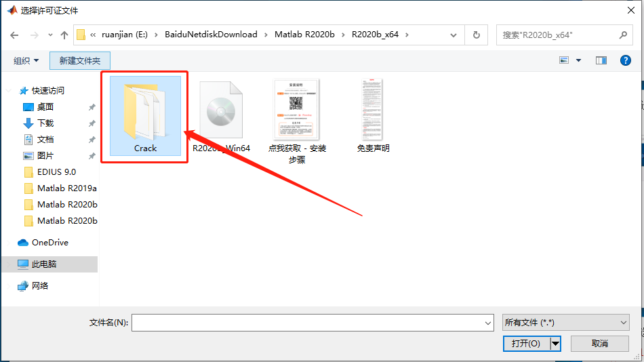Expand chevron after R2020b_x64 breadcrumb
This screenshot has height=362, width=644.
(407, 35)
